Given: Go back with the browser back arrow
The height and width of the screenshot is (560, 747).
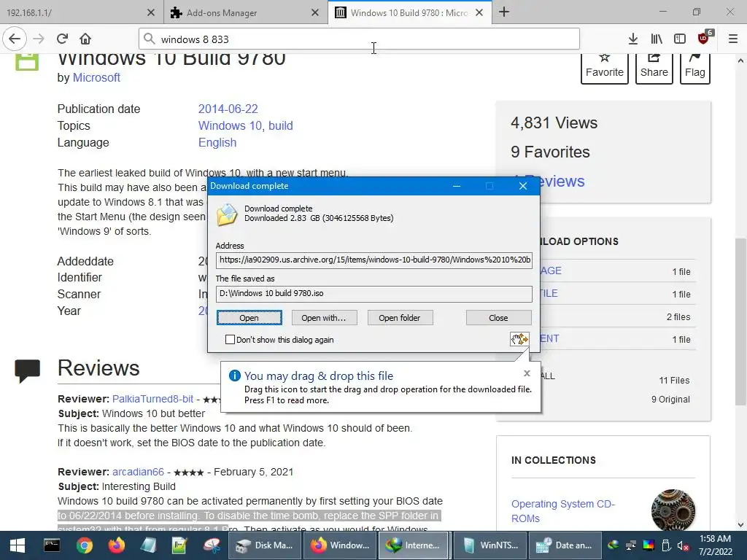Looking at the screenshot, I should coord(15,39).
